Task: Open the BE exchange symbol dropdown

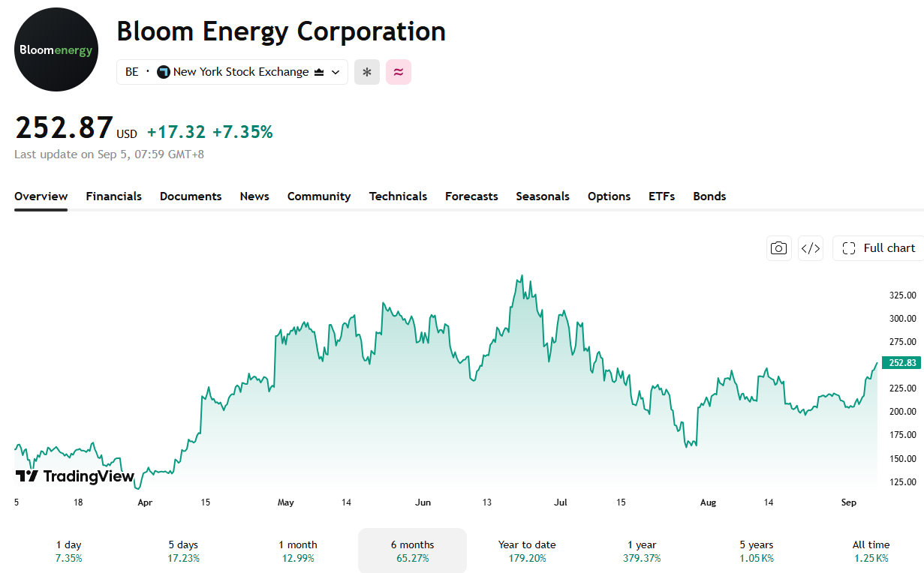Action: click(x=232, y=72)
